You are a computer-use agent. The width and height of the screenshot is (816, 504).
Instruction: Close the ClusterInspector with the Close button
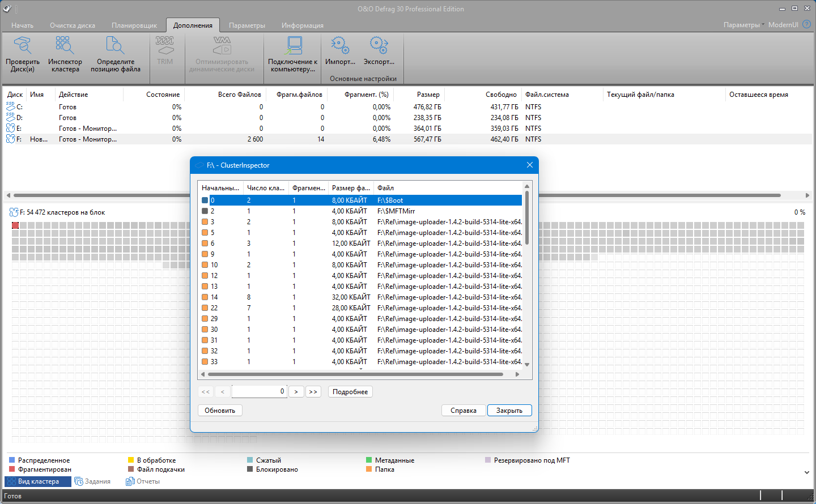[x=509, y=411]
